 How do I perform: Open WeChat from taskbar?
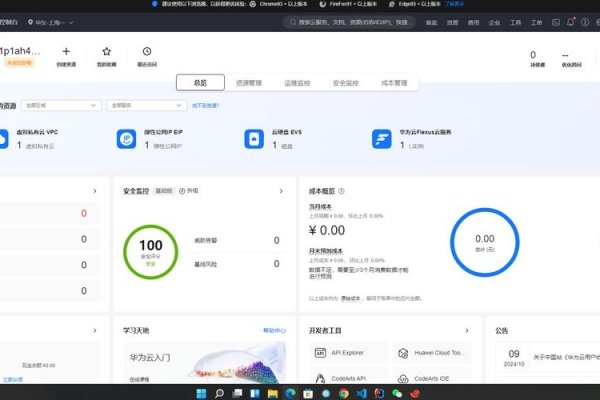coord(397,393)
